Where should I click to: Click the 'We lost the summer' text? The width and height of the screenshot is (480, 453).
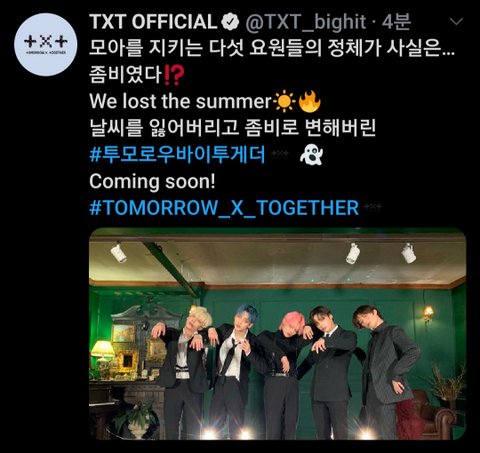pyautogui.click(x=181, y=101)
